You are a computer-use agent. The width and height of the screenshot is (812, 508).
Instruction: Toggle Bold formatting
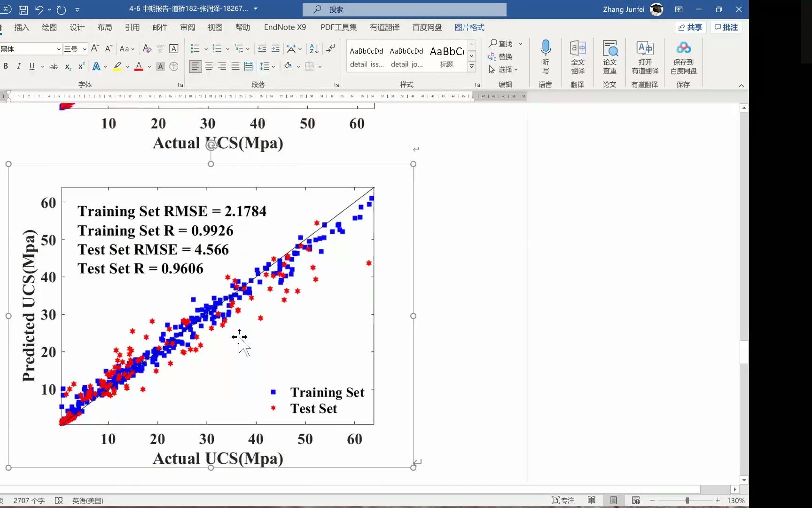click(6, 66)
